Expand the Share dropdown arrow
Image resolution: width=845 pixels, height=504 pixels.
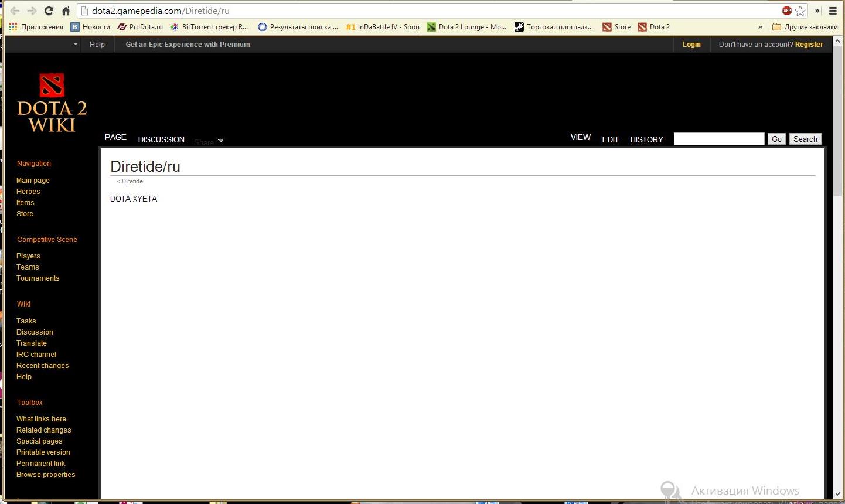click(220, 141)
